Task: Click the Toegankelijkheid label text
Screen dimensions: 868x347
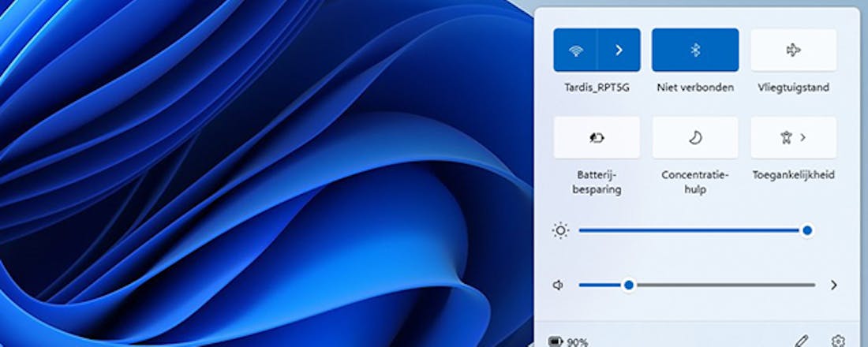Action: [793, 175]
